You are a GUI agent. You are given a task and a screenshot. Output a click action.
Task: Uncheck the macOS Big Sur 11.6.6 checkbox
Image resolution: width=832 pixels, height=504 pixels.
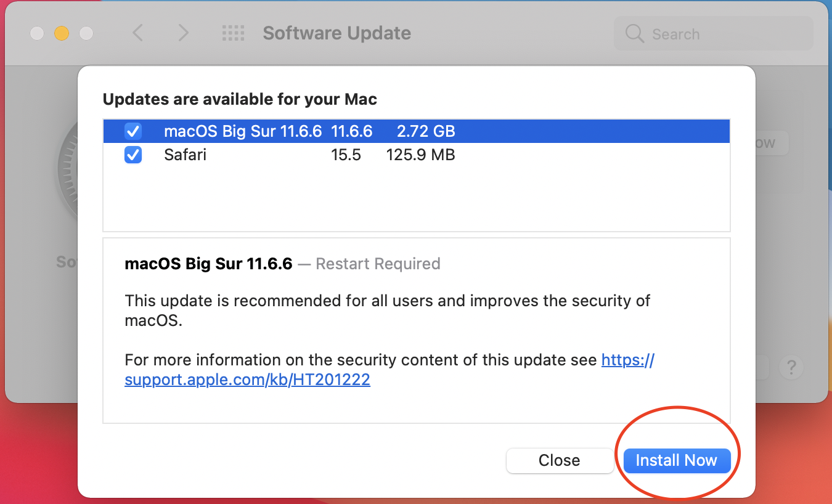click(133, 131)
